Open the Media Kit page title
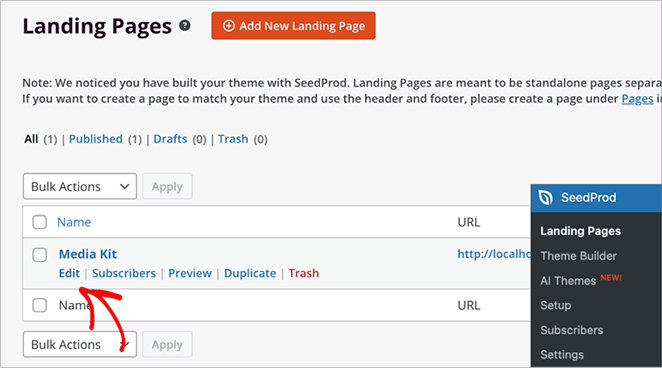 click(88, 254)
